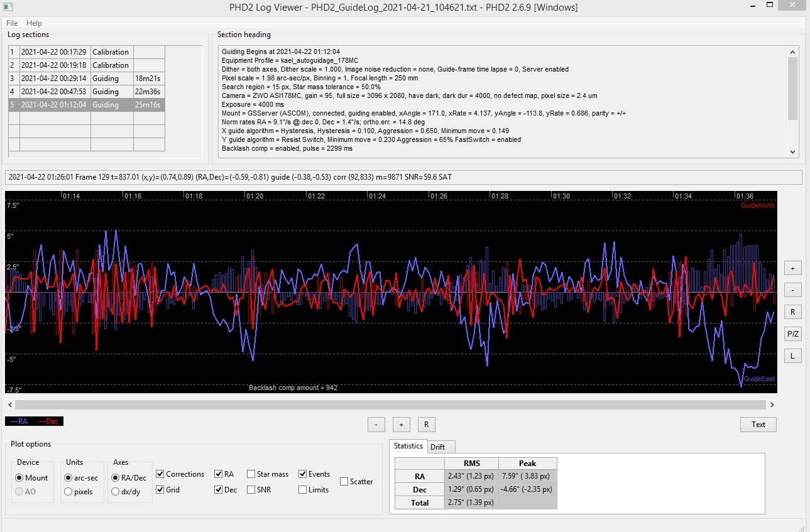810x532 pixels.
Task: Click the 01:36 time label on the graph
Action: tap(745, 196)
